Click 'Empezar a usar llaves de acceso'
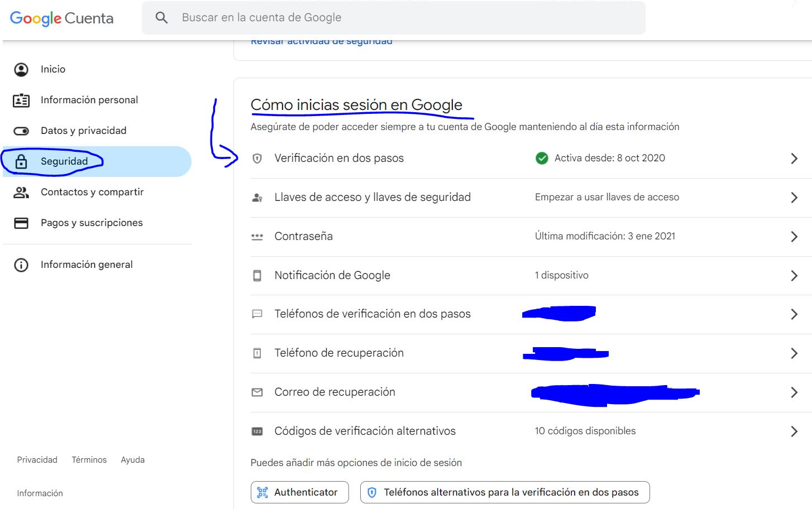Screen dimensions: 812x509 [607, 198]
